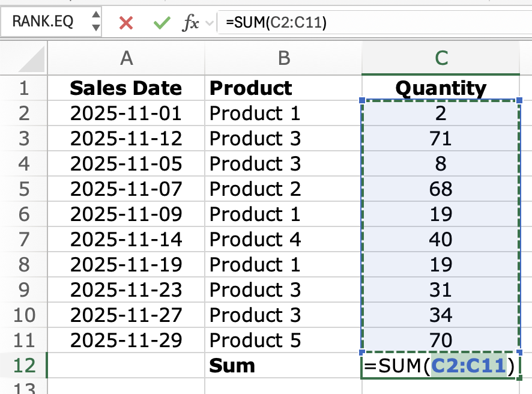The width and height of the screenshot is (532, 394).
Task: Click the Select All corner triangle
Action: (x=31, y=59)
